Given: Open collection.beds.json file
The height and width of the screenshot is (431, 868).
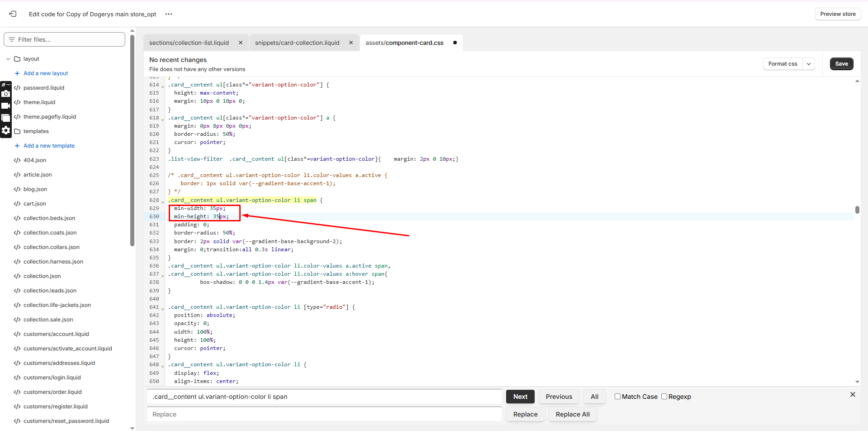Looking at the screenshot, I should point(49,218).
